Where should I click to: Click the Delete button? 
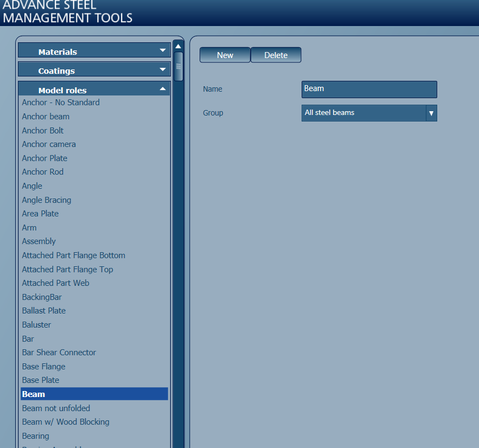[276, 55]
